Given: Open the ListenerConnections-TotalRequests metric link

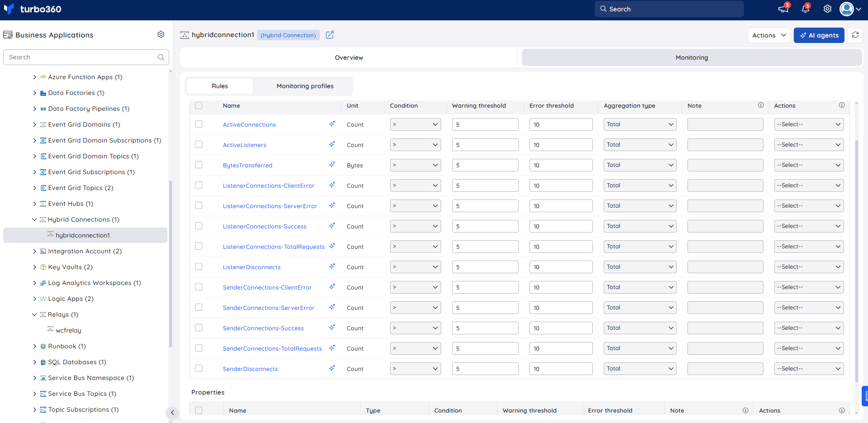Looking at the screenshot, I should [274, 247].
